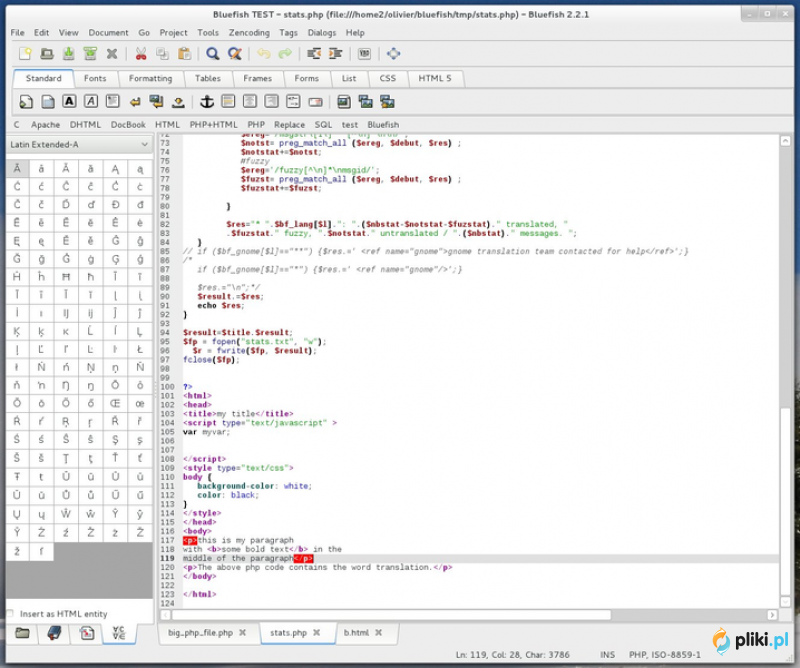This screenshot has width=800, height=668.
Task: Click the Cut scissors icon
Action: pyautogui.click(x=141, y=54)
